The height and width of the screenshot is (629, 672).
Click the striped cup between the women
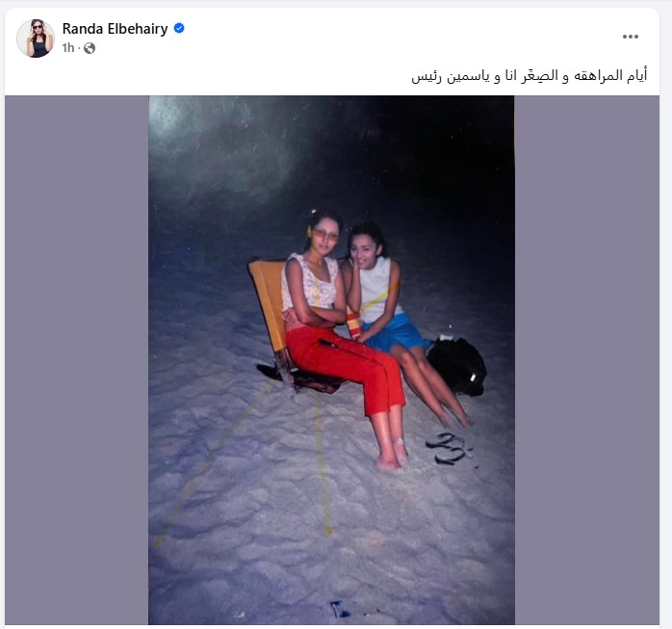pyautogui.click(x=354, y=324)
